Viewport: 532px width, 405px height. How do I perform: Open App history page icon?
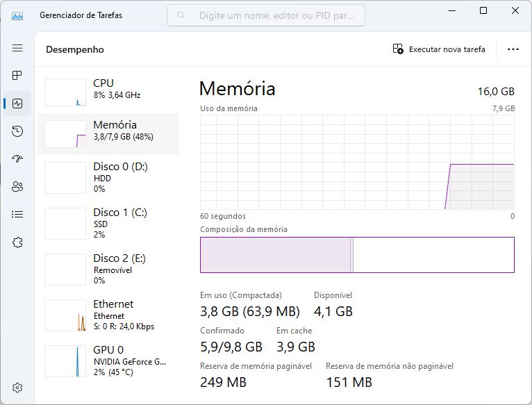point(17,131)
